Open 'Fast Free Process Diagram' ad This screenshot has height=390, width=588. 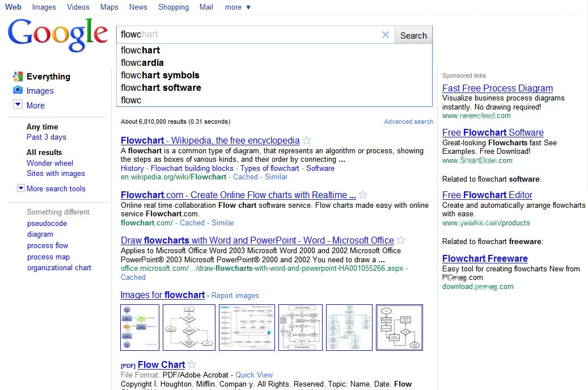click(x=497, y=88)
